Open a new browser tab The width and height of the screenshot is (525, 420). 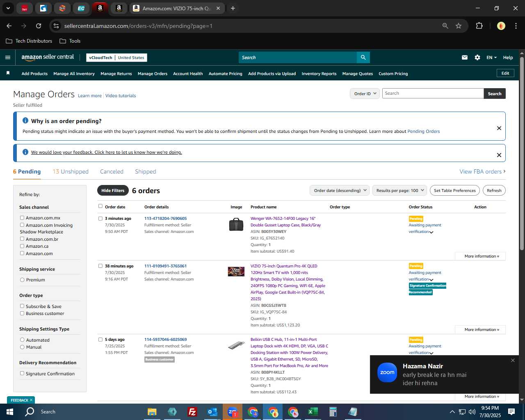[233, 8]
